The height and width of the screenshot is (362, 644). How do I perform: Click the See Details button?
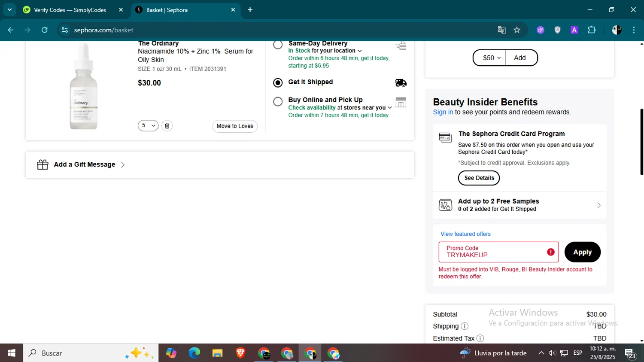(479, 178)
